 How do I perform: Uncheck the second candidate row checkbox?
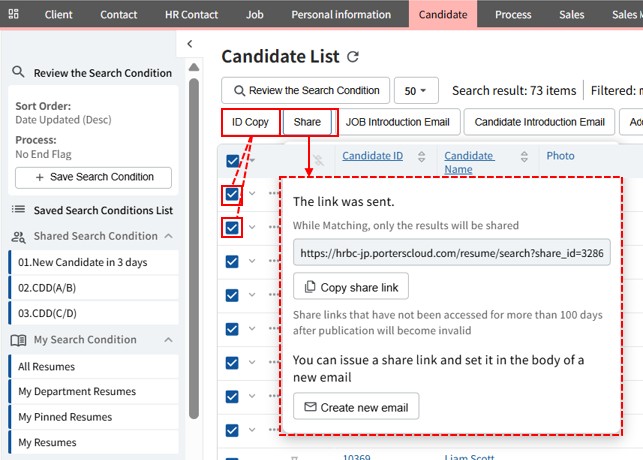pos(232,228)
